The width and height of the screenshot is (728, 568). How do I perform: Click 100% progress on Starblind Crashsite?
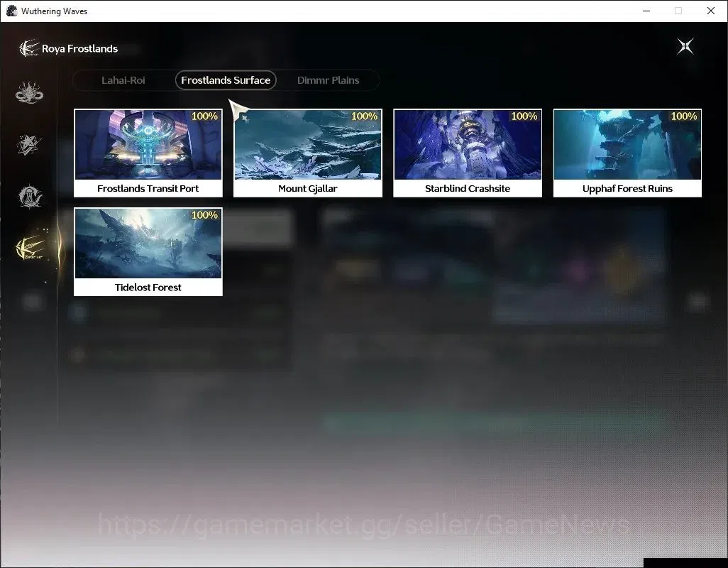(524, 116)
